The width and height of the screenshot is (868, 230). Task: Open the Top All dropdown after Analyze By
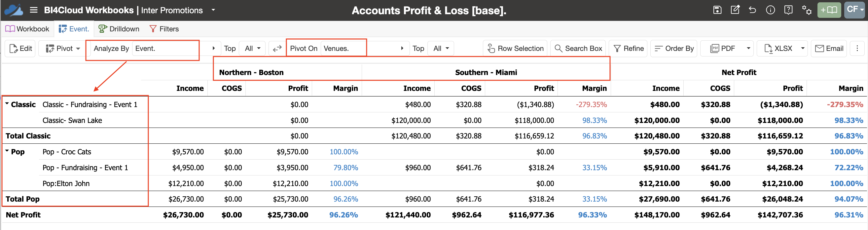[x=252, y=49]
